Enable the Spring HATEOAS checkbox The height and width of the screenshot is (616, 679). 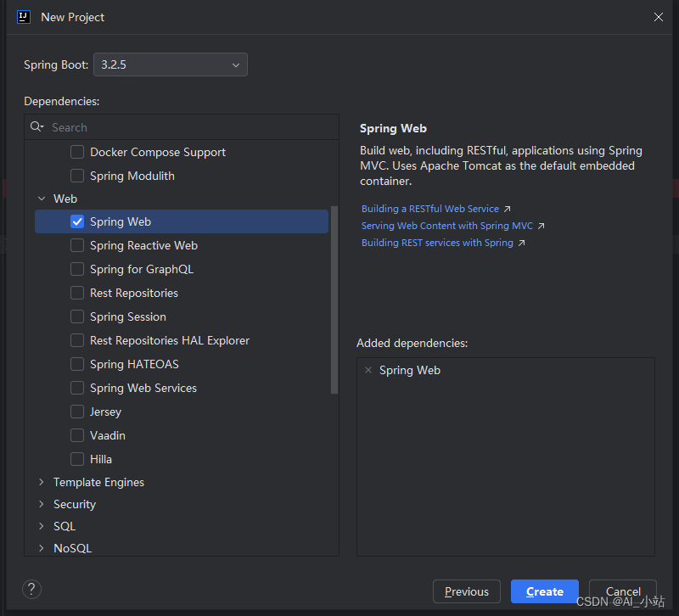(77, 365)
